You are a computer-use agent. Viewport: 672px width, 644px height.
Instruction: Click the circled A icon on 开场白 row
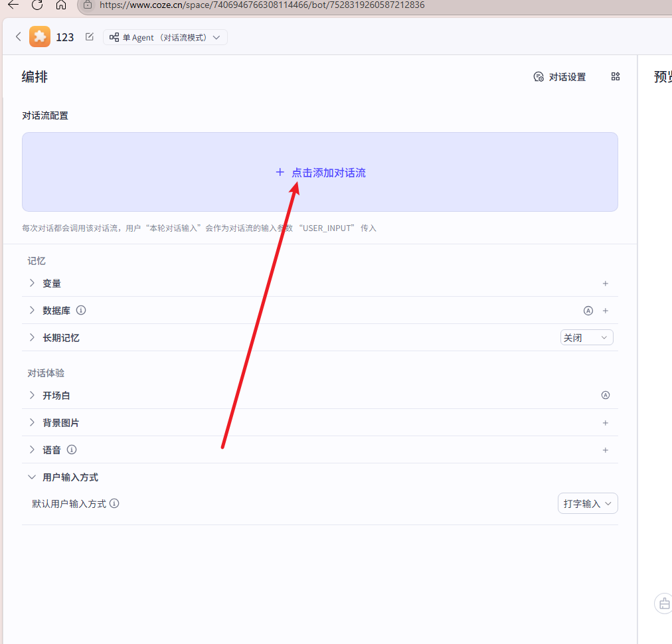pos(605,395)
